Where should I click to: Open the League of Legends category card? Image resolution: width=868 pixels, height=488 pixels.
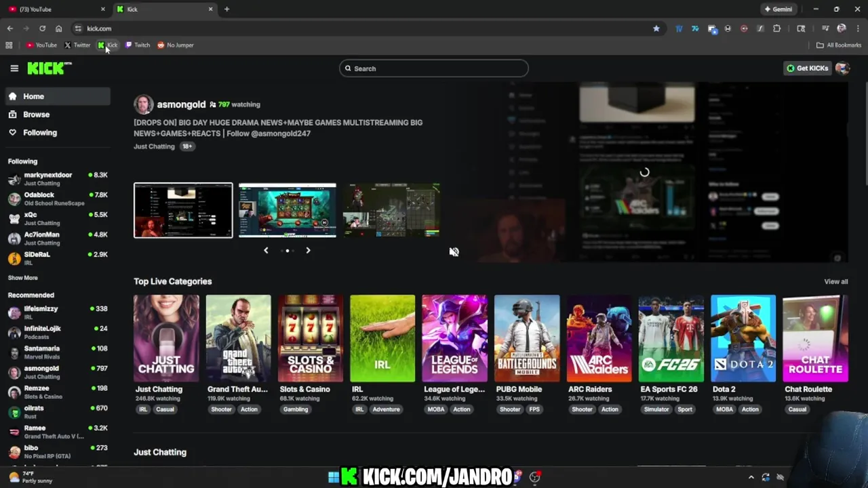point(454,338)
